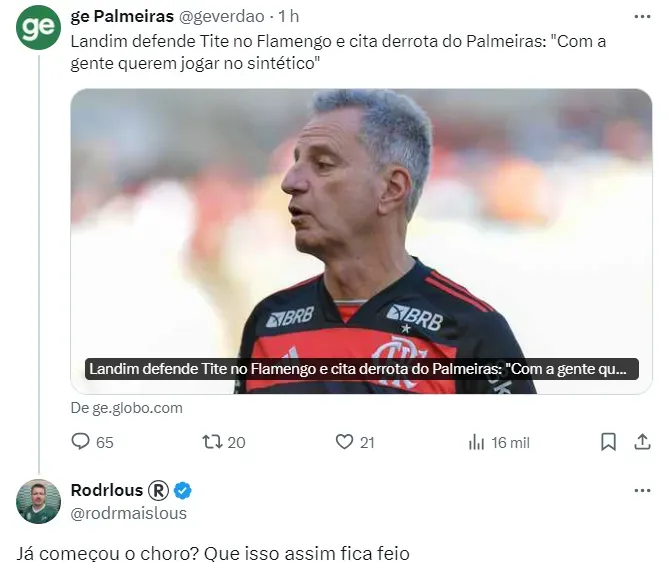
Task: Click the 1 h timestamp
Action: click(x=288, y=17)
